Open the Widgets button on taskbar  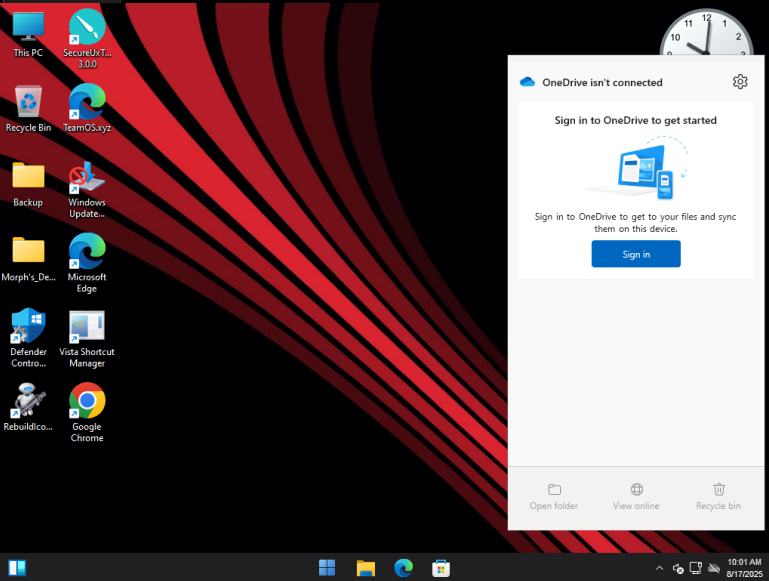coord(17,568)
